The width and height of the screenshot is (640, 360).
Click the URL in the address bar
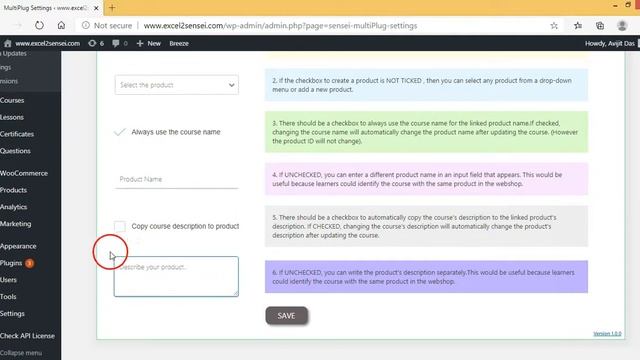point(280,26)
